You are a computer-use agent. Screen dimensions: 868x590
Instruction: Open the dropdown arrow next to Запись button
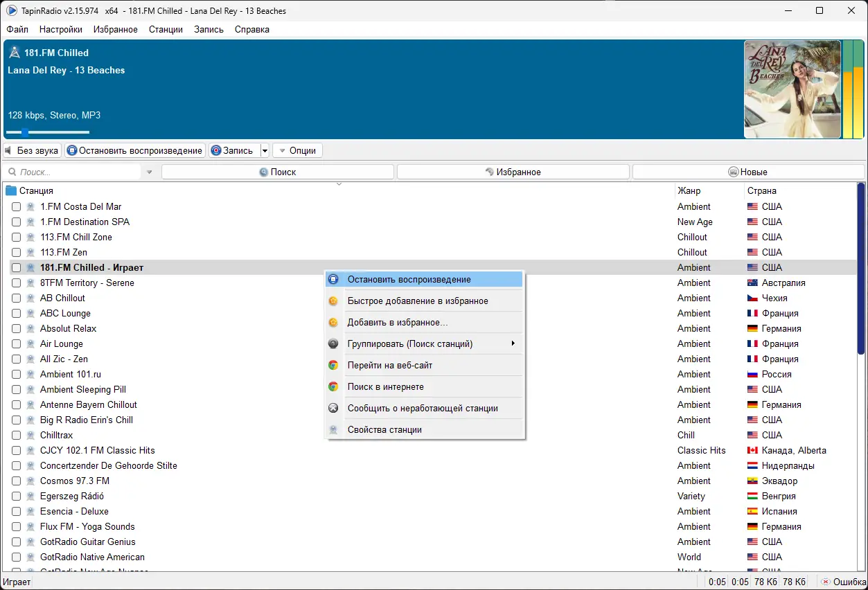point(265,150)
